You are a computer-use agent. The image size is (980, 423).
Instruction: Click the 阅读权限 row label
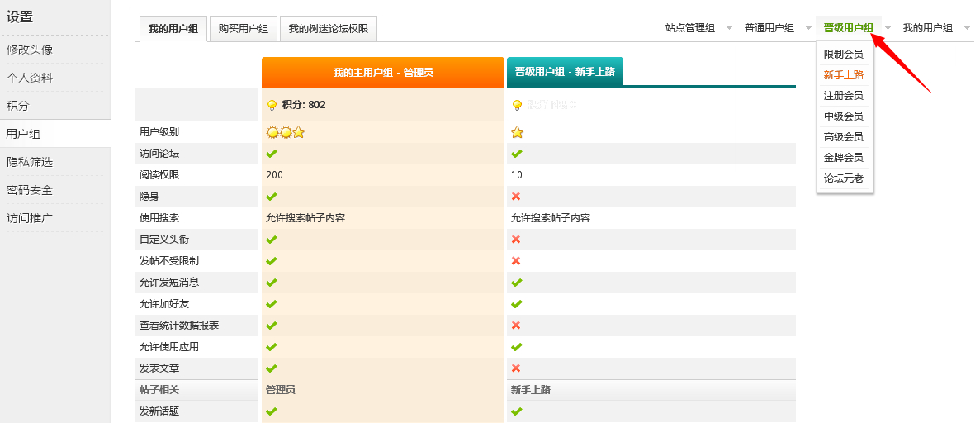coord(159,175)
